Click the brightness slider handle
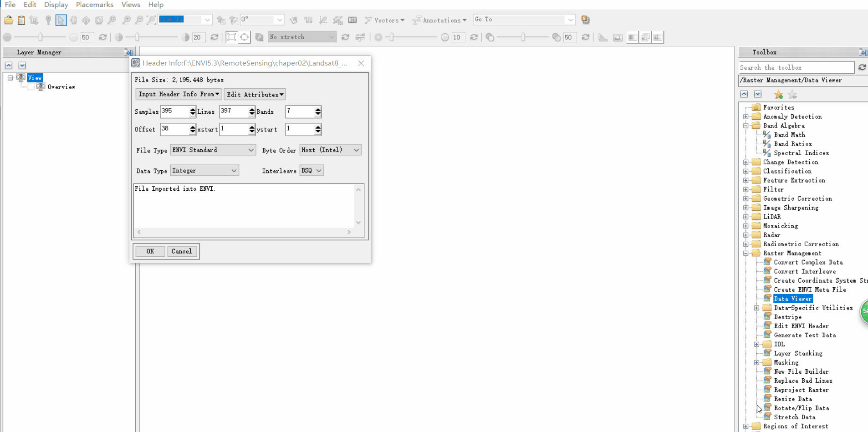868x432 pixels. click(x=41, y=37)
